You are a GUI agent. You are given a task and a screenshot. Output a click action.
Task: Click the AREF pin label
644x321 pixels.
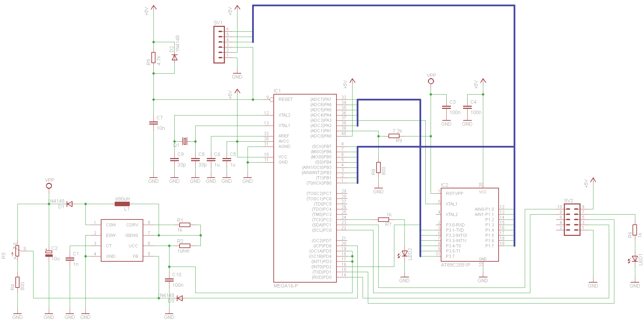(284, 136)
